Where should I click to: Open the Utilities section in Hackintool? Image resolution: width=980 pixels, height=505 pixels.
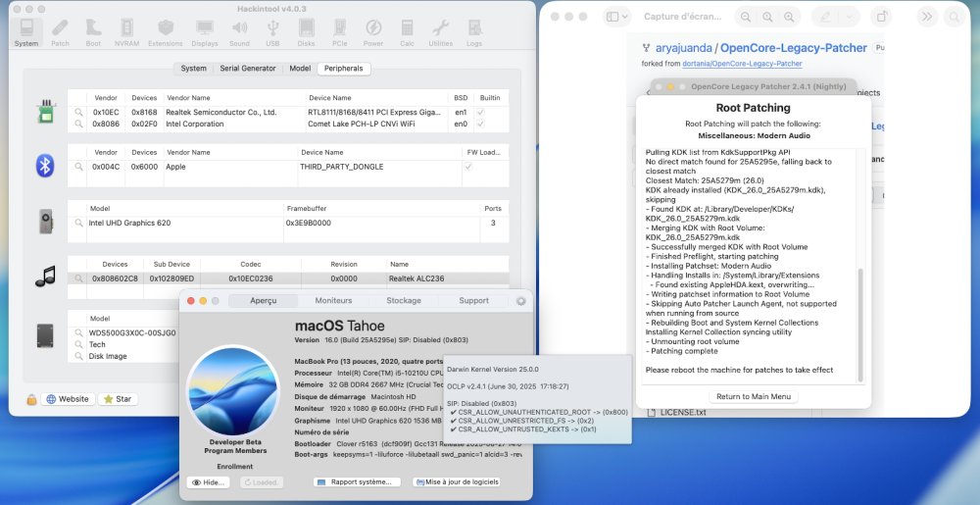[441, 32]
